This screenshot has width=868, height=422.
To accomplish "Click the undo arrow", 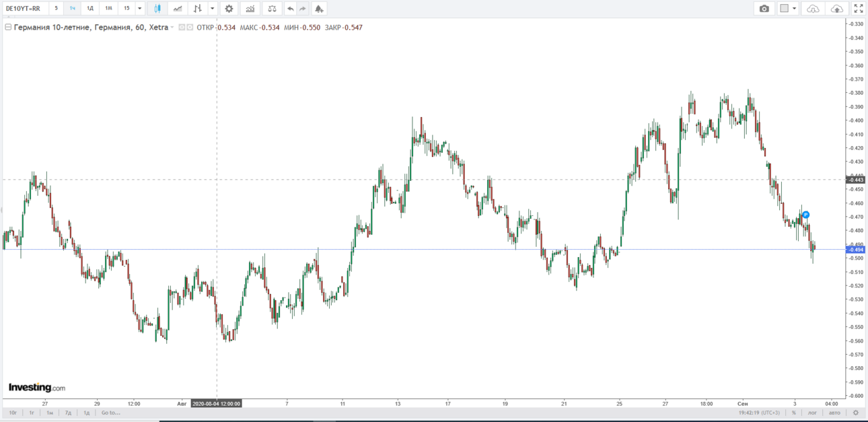I will (x=290, y=9).
